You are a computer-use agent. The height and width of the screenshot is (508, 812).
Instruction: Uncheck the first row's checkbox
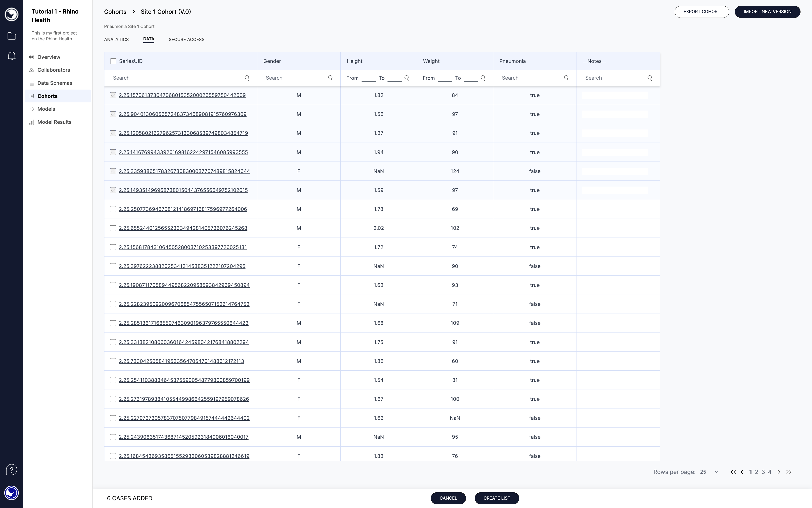(113, 95)
